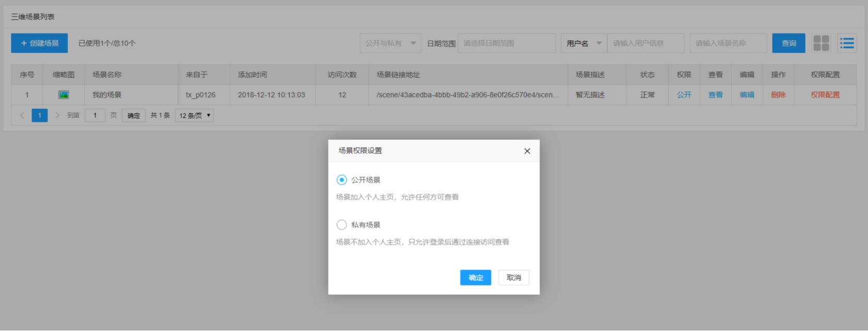This screenshot has height=331, width=868.
Task: Click the scene name search field
Action: point(728,43)
